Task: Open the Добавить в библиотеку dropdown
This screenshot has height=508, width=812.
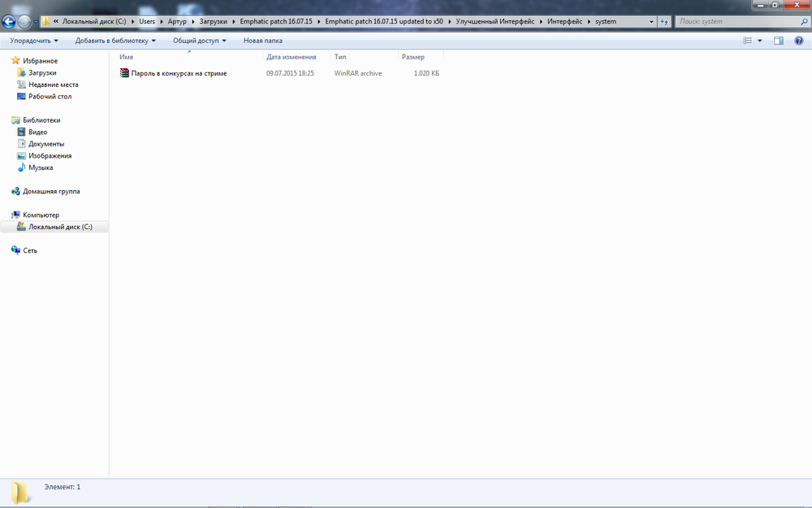Action: click(115, 41)
